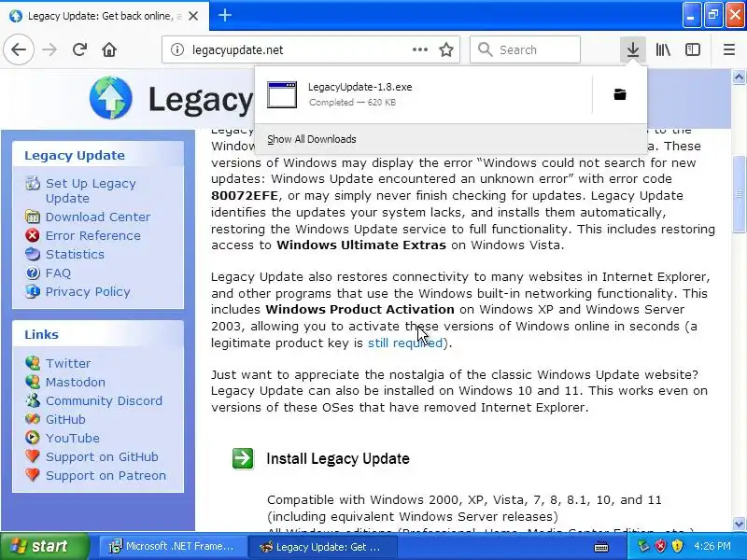Open a new browser tab

225,15
